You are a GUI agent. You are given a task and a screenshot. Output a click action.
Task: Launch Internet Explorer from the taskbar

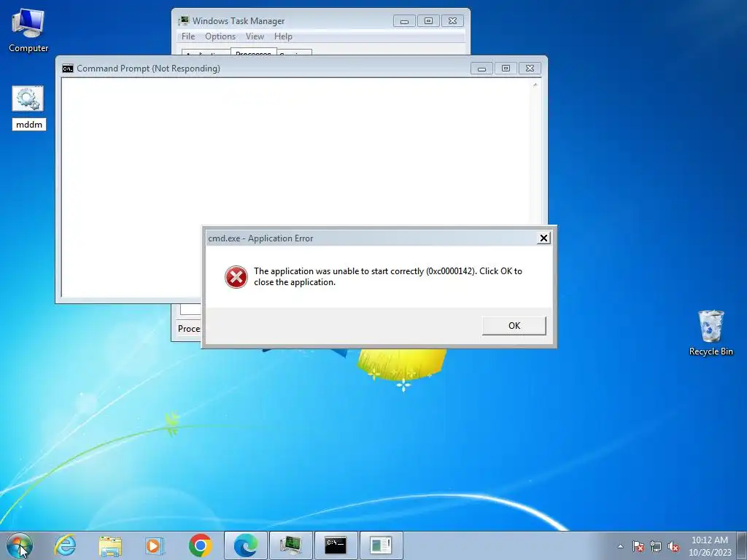coord(65,545)
